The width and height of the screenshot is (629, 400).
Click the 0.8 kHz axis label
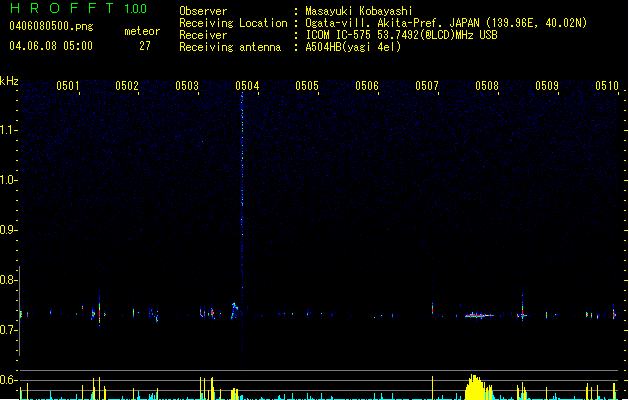pos(8,280)
